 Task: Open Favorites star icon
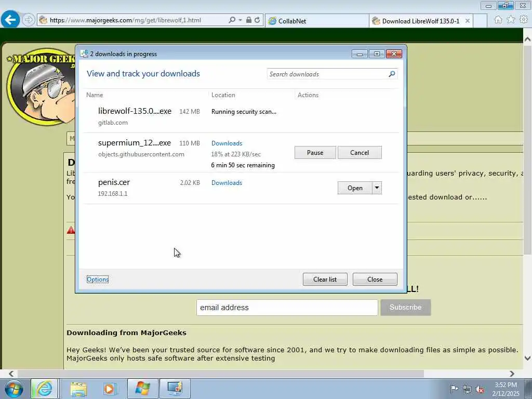[x=511, y=20]
